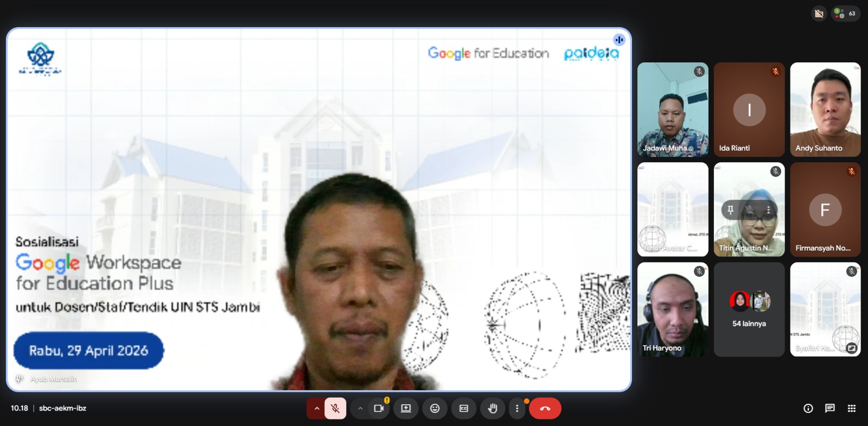Click muted mic icon on Firmansyah's tile

[x=852, y=171]
